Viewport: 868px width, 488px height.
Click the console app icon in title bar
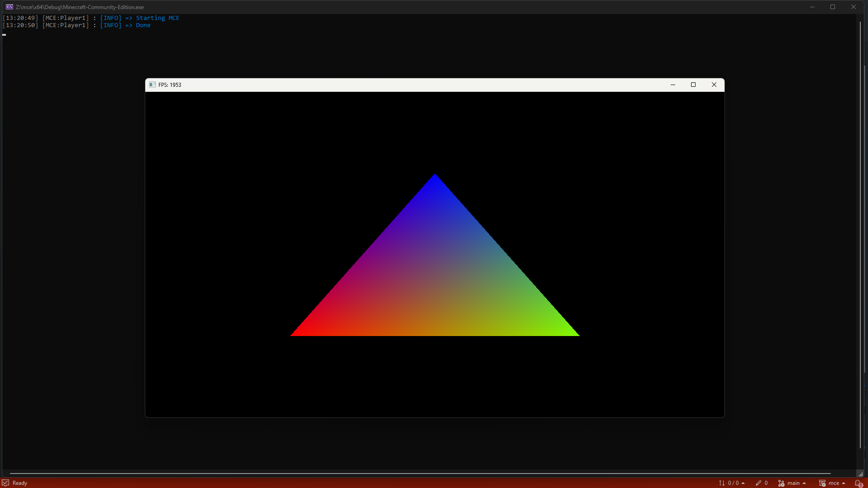[9, 7]
